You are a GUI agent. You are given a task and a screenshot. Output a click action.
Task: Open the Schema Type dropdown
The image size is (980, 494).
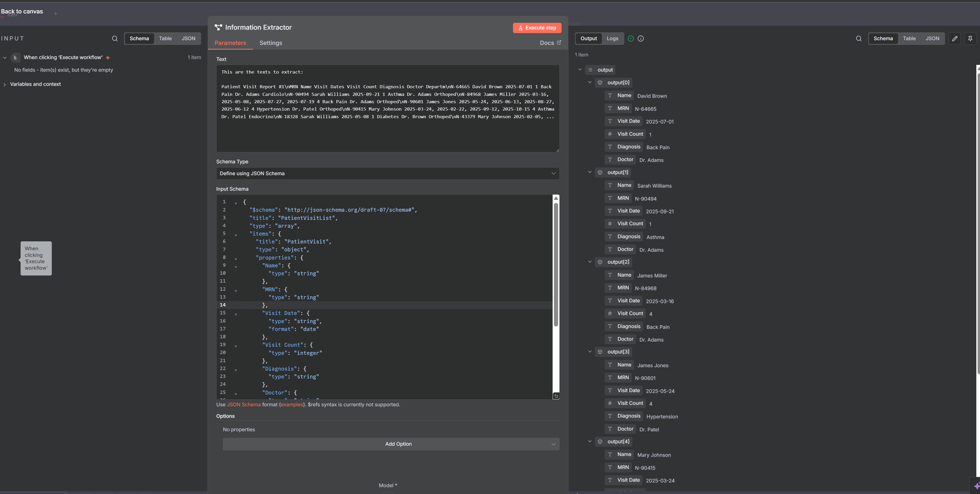(x=387, y=174)
